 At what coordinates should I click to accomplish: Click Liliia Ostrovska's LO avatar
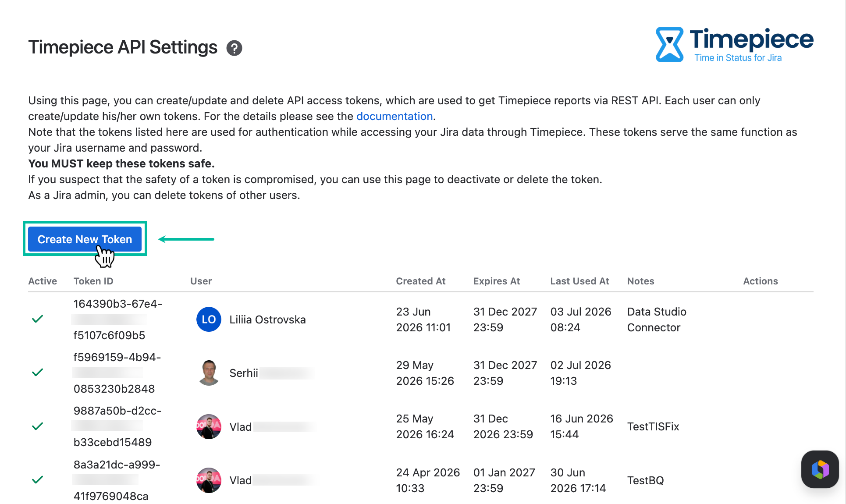[209, 319]
